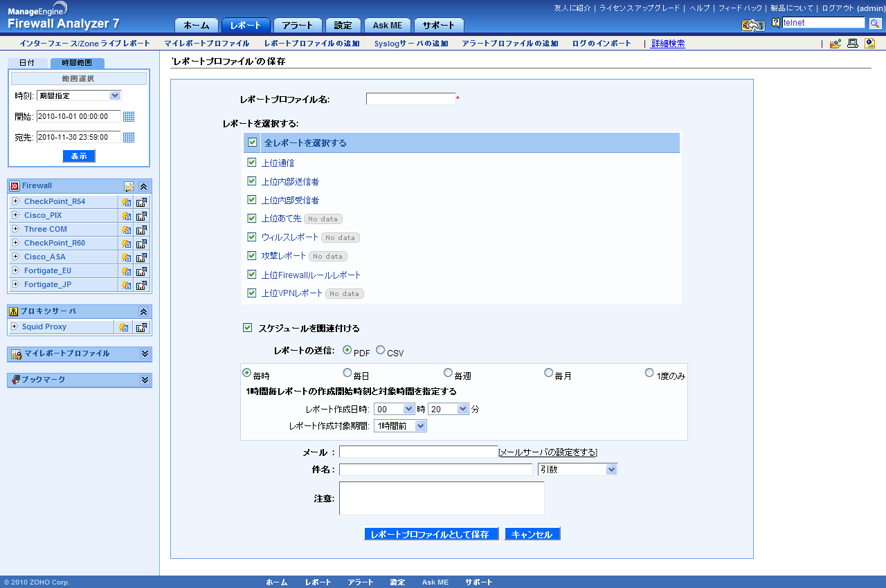Collapse the Firewall panel
Viewport: 886px width, 588px height.
(143, 186)
